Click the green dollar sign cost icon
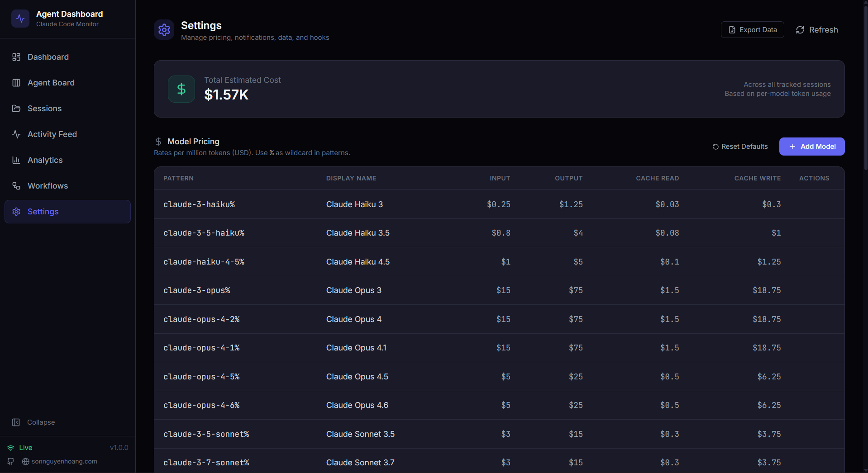868x473 pixels. 181,89
